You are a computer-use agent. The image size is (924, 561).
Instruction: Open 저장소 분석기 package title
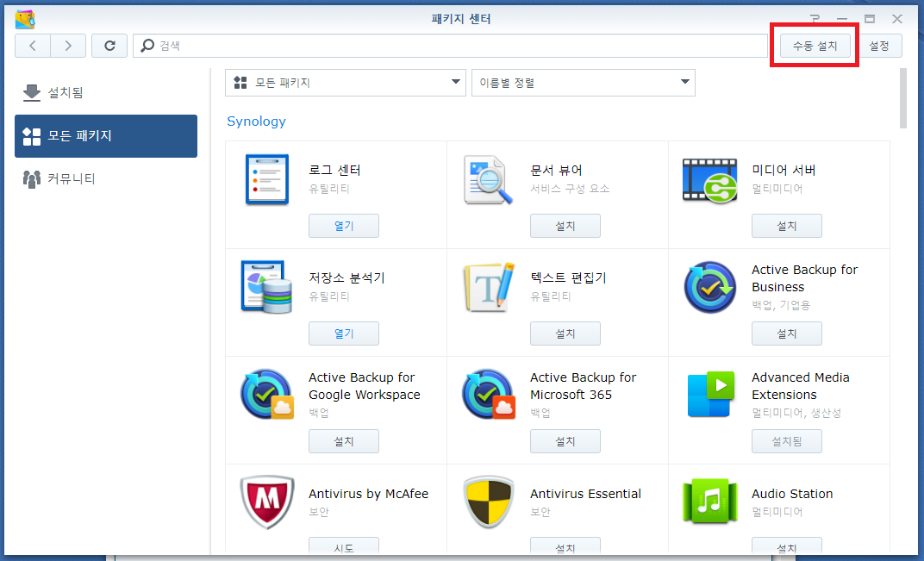coord(346,278)
